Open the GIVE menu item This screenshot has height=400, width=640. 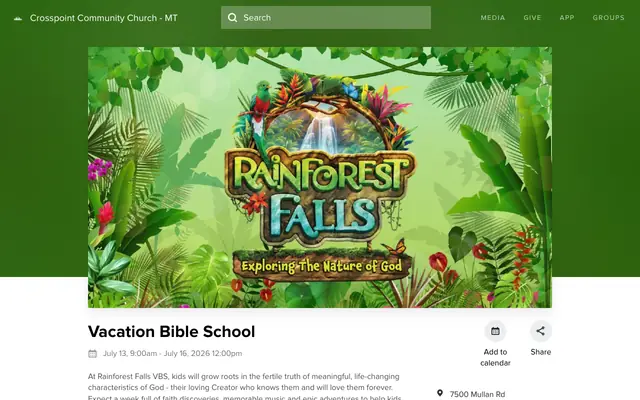[x=532, y=18]
